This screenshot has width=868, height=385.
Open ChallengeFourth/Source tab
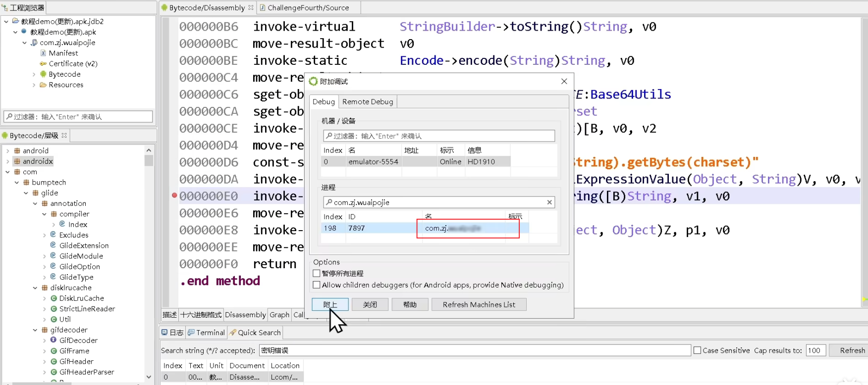pos(308,7)
